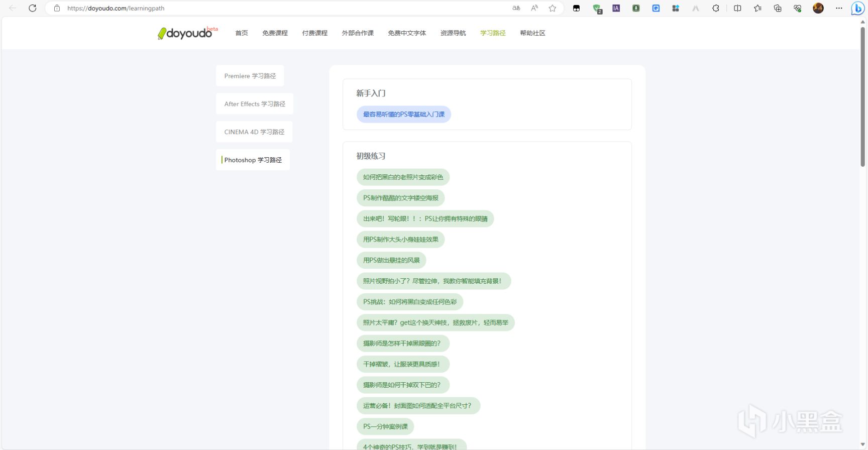Viewport: 868px width, 450px height.
Task: Open 摄影师是如何干掉双下巴的 lesson
Action: click(403, 385)
